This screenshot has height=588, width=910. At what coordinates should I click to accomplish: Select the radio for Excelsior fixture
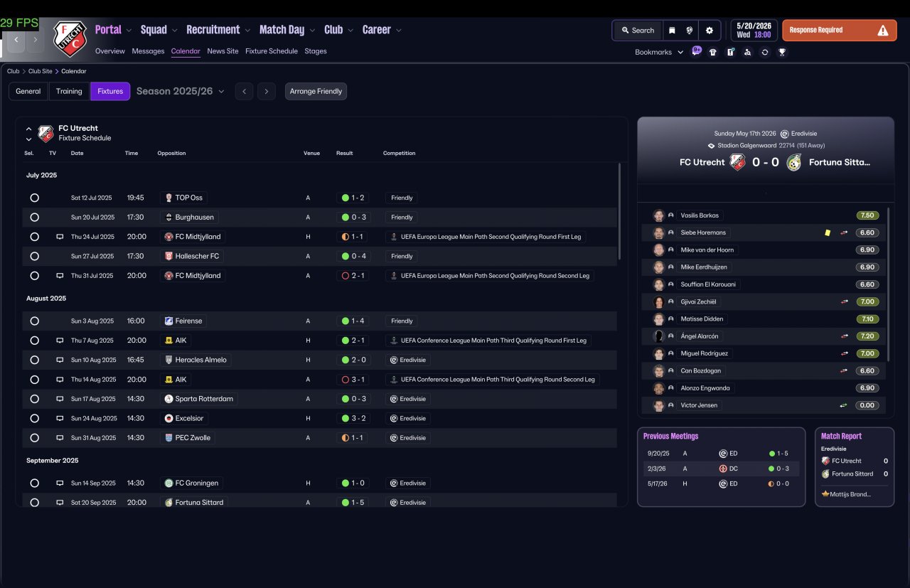(x=35, y=419)
